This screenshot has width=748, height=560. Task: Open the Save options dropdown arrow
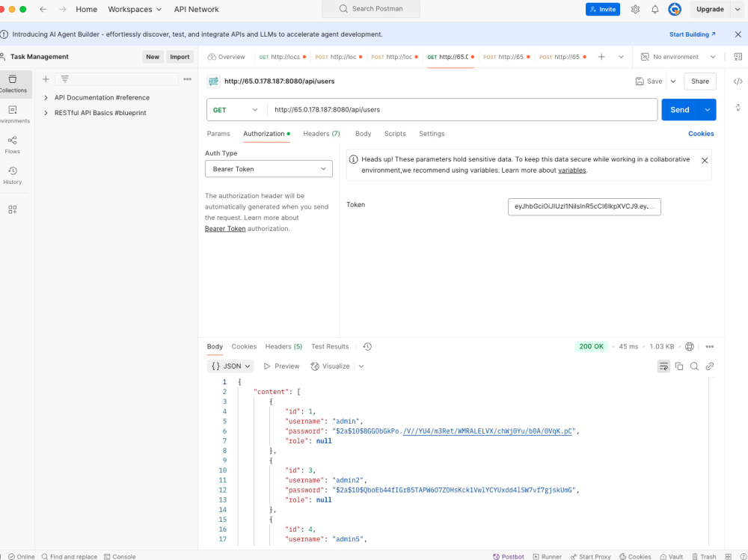[x=673, y=81]
